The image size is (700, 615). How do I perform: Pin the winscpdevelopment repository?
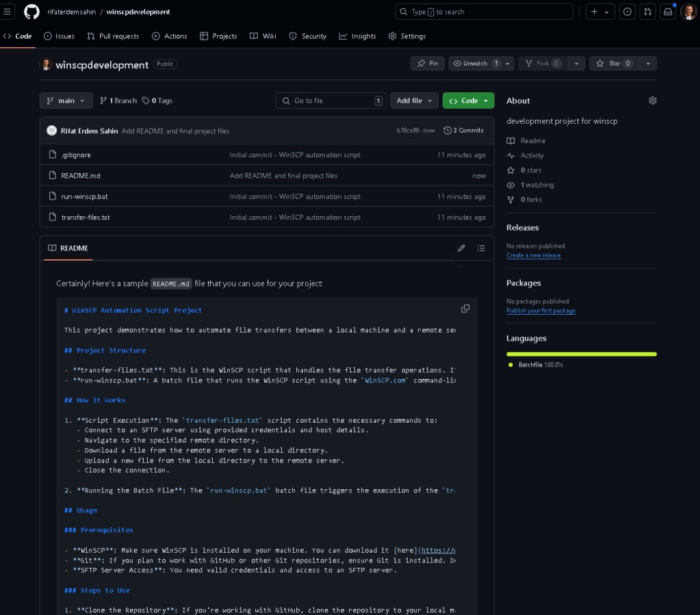(x=428, y=64)
